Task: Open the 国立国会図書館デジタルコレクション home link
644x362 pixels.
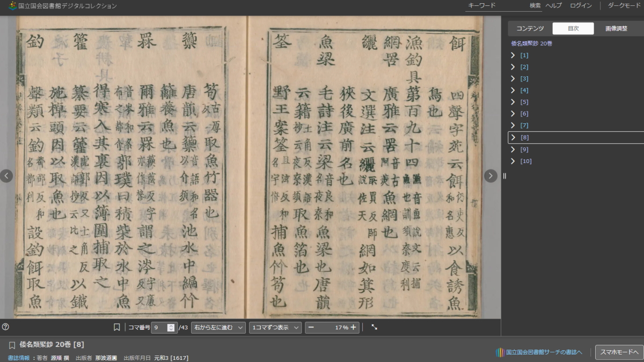Action: 67,6
